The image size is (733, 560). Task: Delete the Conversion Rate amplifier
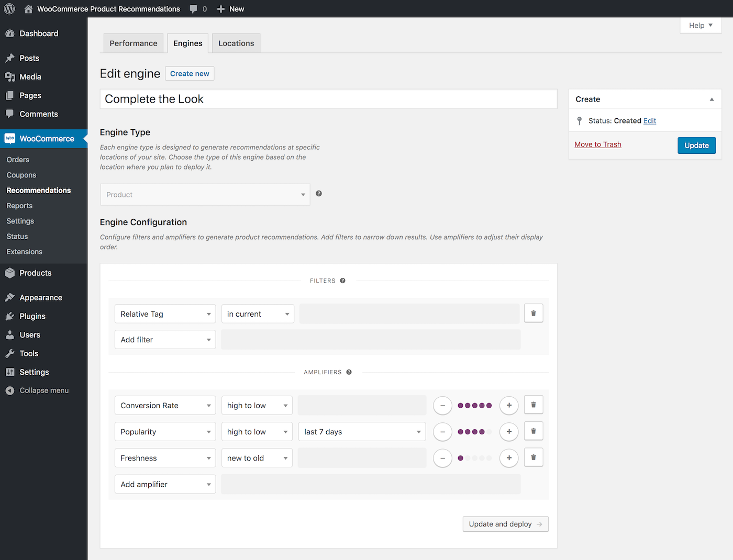click(534, 405)
